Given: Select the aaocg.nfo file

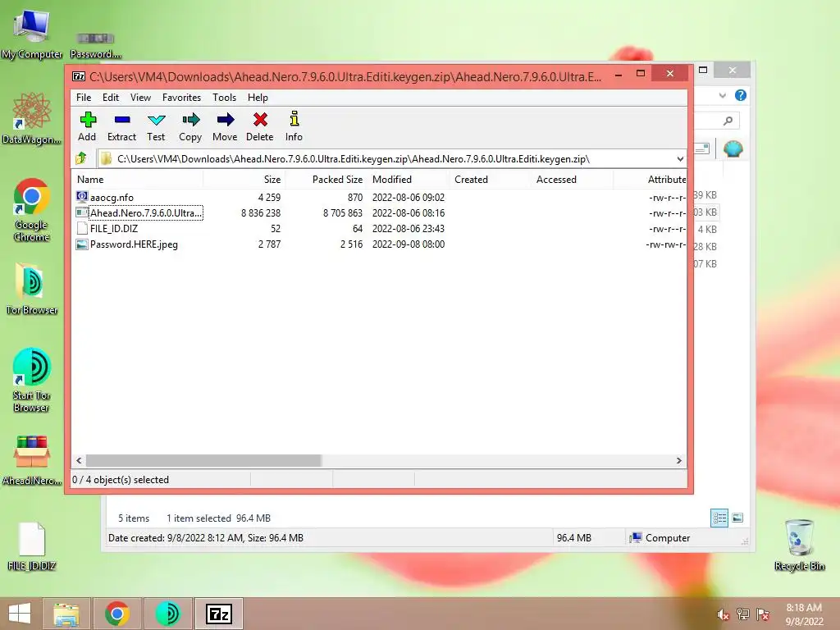Looking at the screenshot, I should point(112,198).
